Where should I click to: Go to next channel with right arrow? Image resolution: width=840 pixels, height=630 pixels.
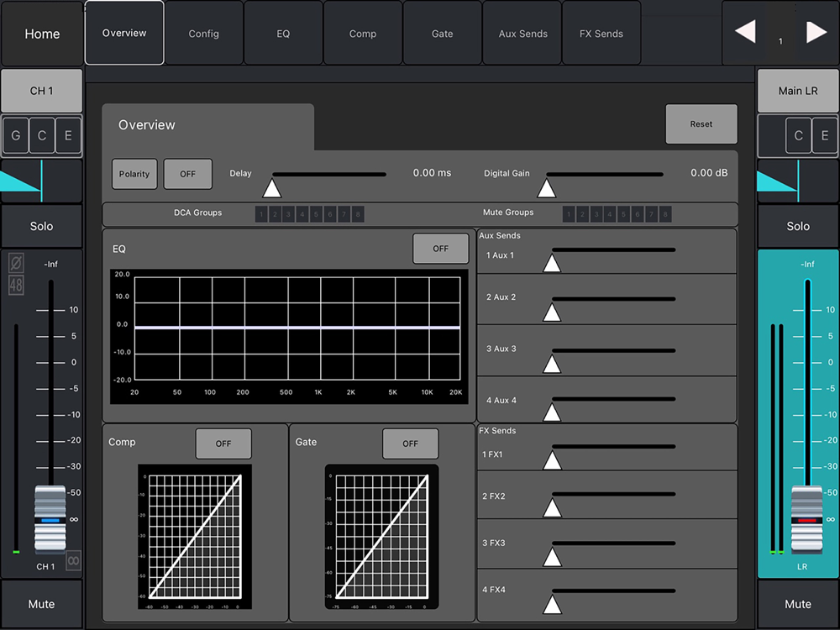pos(816,32)
